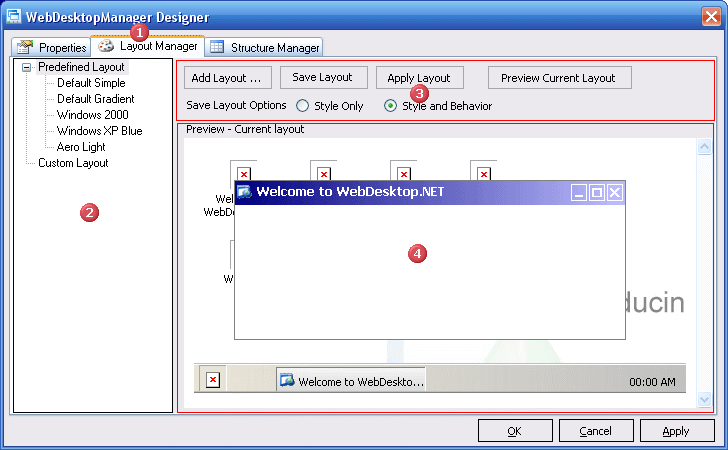Open the Properties tab
This screenshot has height=450, width=728.
[62, 48]
